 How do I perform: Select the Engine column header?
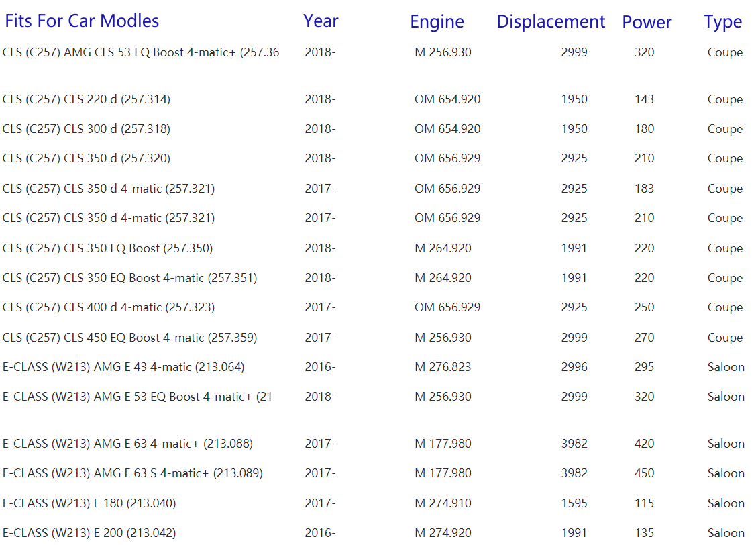coord(437,21)
